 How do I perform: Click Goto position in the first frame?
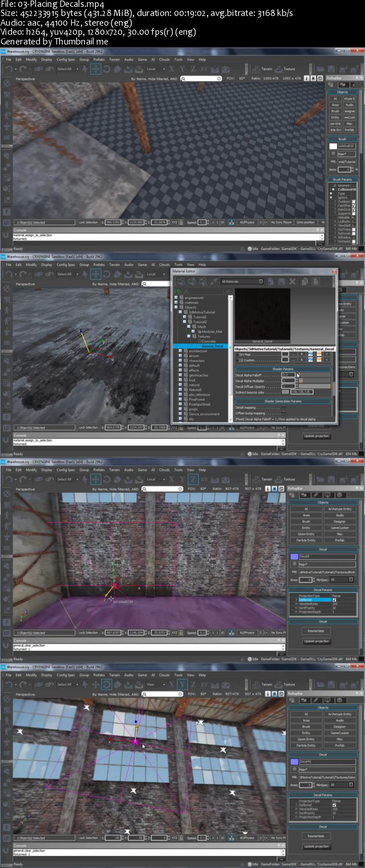[x=305, y=222]
